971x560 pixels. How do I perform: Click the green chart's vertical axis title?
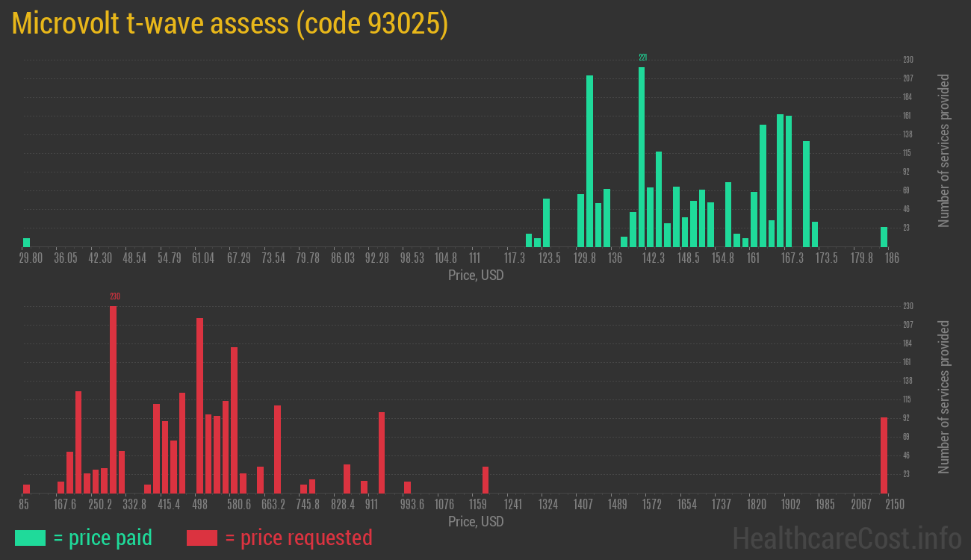(x=944, y=151)
